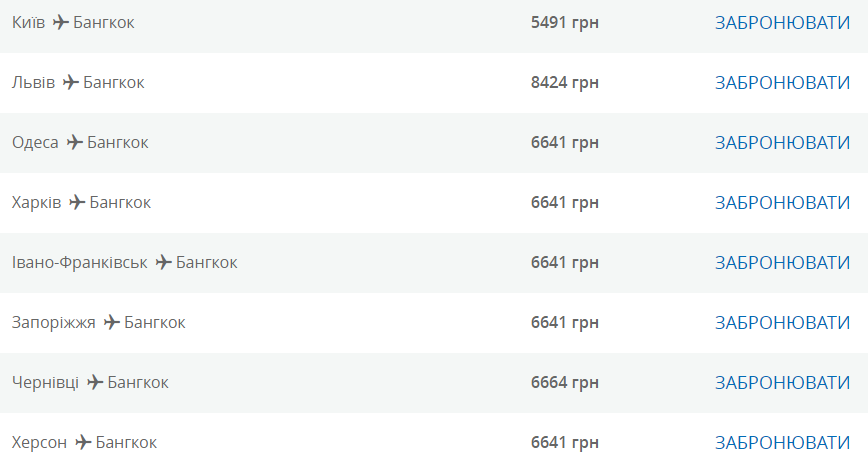Click the airplane icon in Херсон row
868x468 pixels.
(x=84, y=442)
